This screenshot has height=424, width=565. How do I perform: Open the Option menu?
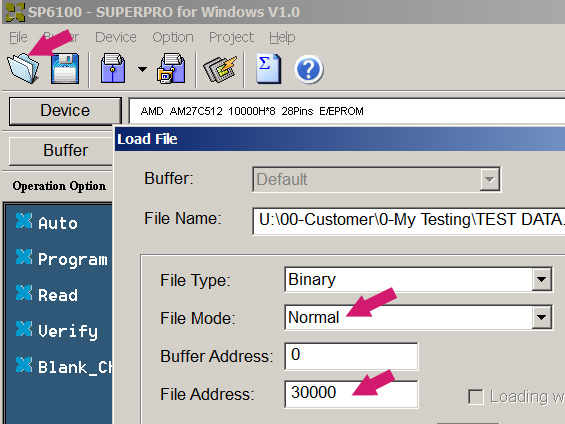click(173, 37)
